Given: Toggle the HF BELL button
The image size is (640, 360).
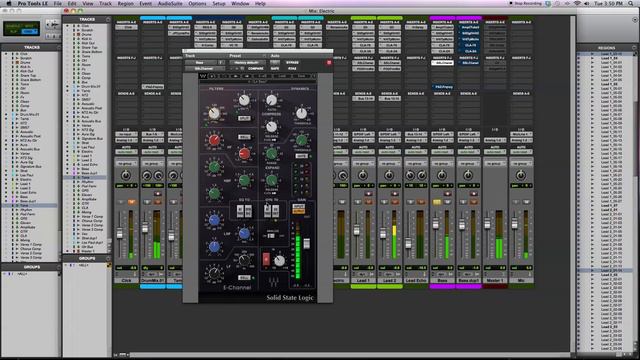Looking at the screenshot, I should point(244,137).
